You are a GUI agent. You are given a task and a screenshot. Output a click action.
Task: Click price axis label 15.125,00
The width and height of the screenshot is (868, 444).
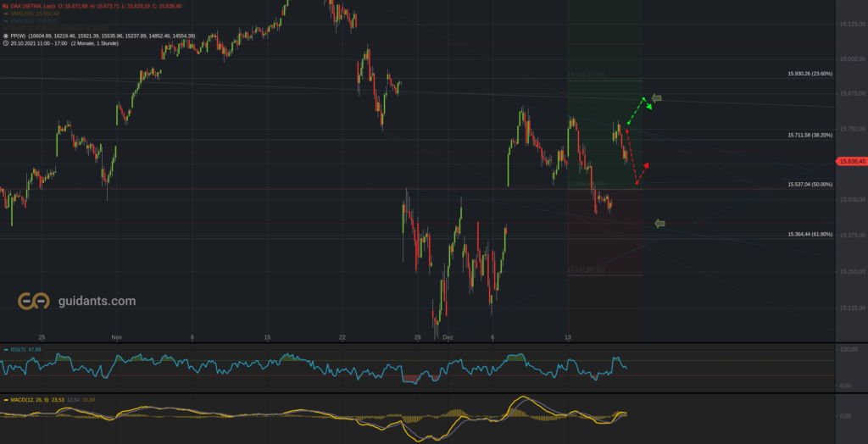pos(853,308)
